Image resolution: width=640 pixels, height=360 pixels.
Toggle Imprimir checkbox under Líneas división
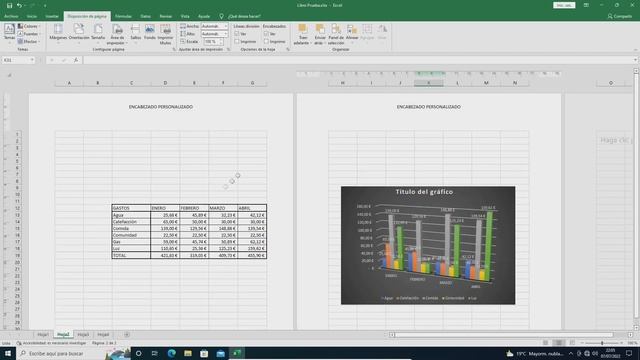[x=237, y=42]
